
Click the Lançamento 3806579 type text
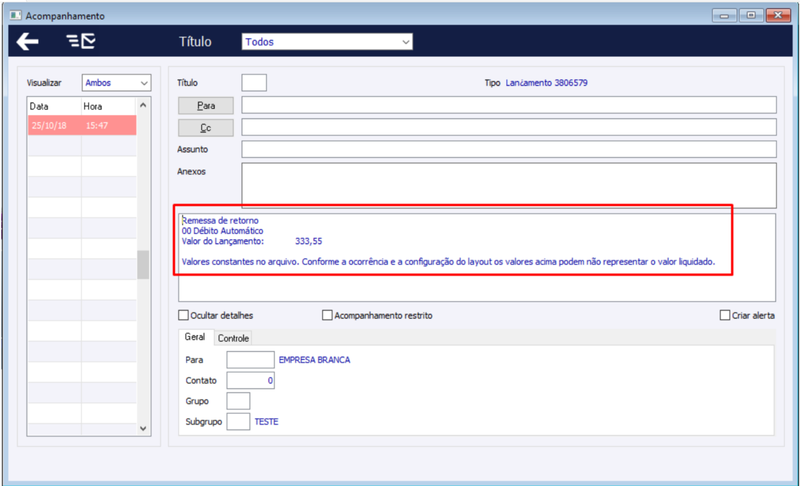pos(546,83)
